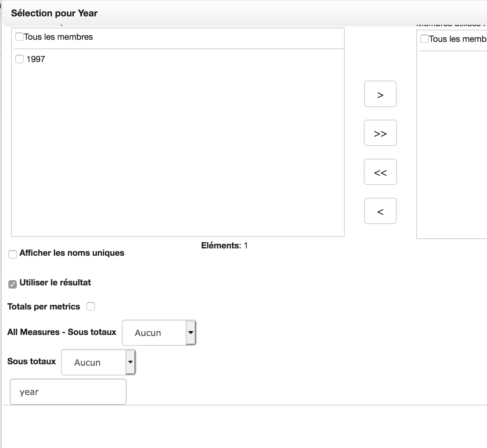
Task: Click the Sélection pour Year title bar
Action: point(54,13)
